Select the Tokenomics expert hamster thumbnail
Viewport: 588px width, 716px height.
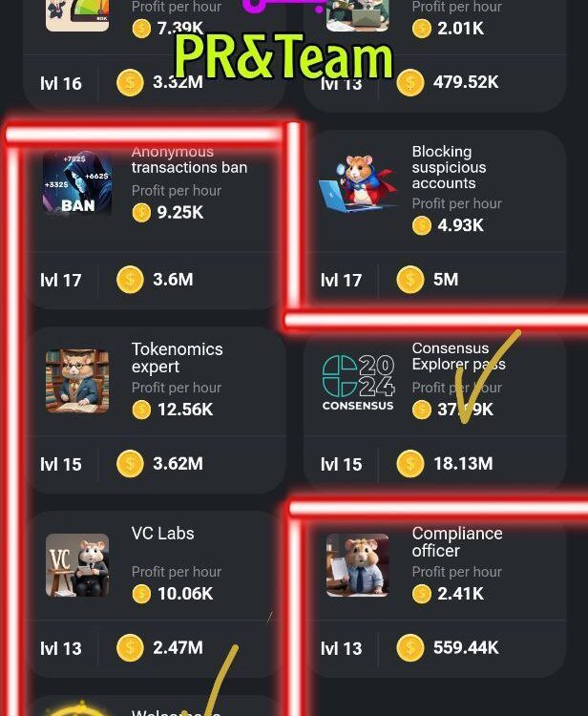click(x=77, y=381)
